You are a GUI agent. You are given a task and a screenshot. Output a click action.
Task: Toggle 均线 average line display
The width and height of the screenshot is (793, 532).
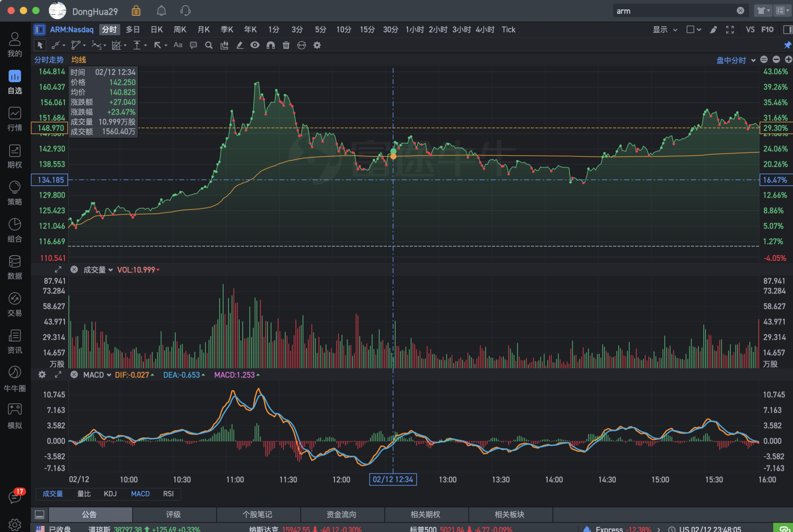click(x=78, y=60)
